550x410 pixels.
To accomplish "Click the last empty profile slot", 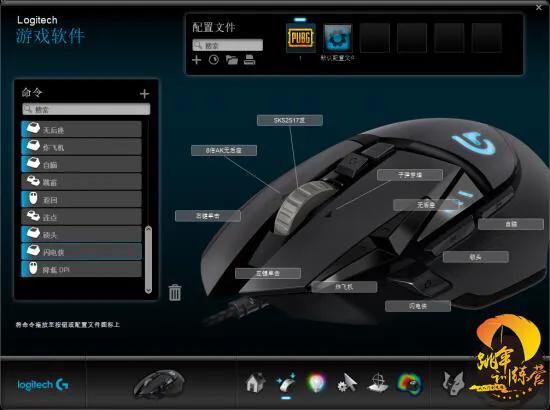I will click(x=486, y=38).
